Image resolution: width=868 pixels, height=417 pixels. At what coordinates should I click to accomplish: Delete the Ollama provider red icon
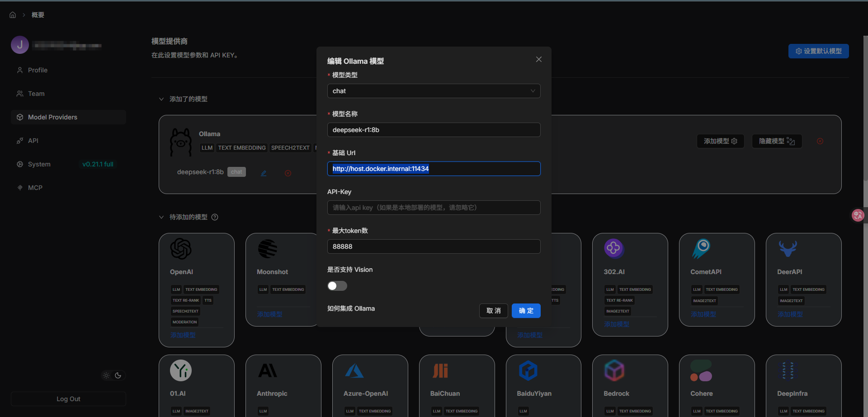pos(820,141)
